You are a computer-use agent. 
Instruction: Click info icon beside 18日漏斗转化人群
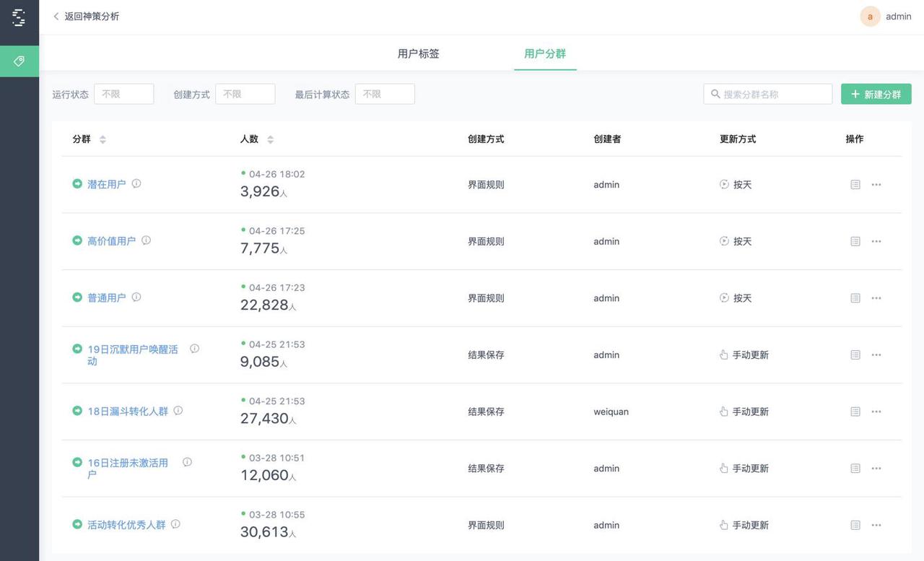(x=178, y=410)
